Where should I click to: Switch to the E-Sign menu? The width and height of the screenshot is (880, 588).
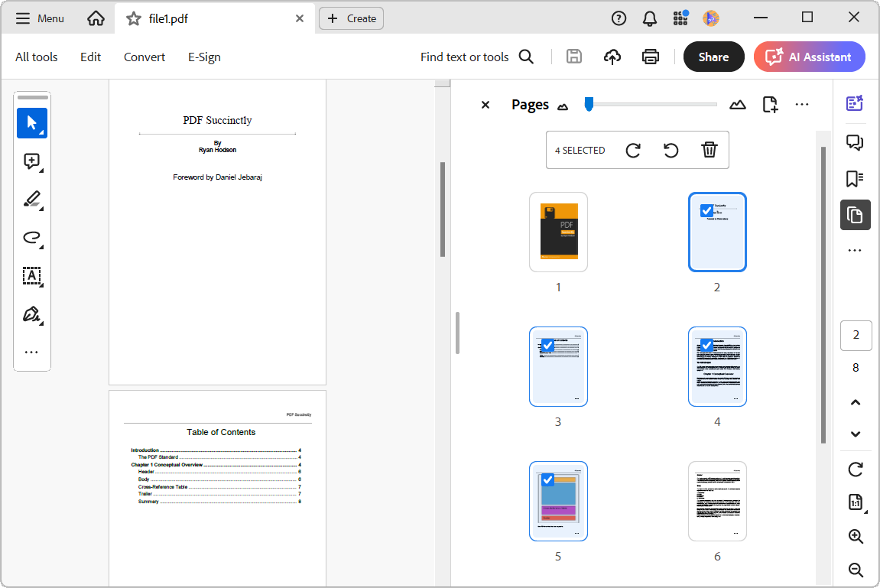(x=204, y=57)
